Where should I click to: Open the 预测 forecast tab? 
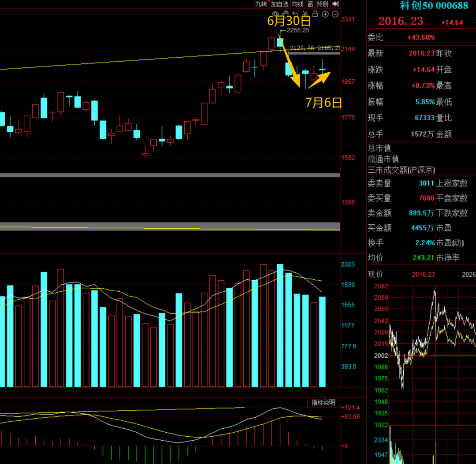(x=322, y=4)
